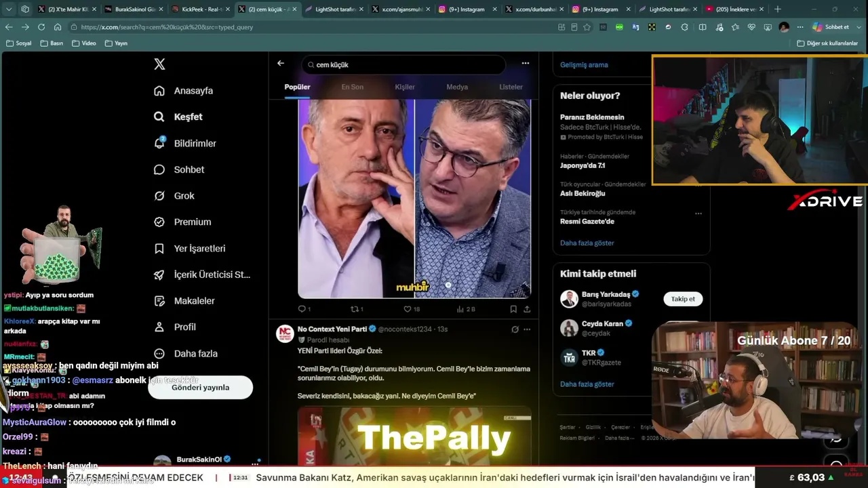This screenshot has height=488, width=868.
Task: Bookmark the post above No Context Yeni Parti
Action: tap(513, 309)
